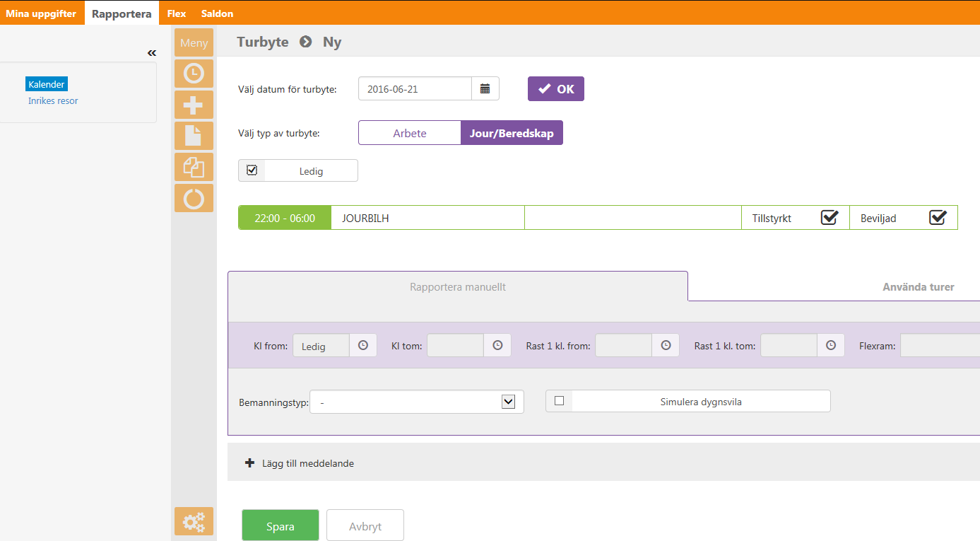980x541 pixels.
Task: Click the plus icon in sidebar
Action: click(194, 105)
